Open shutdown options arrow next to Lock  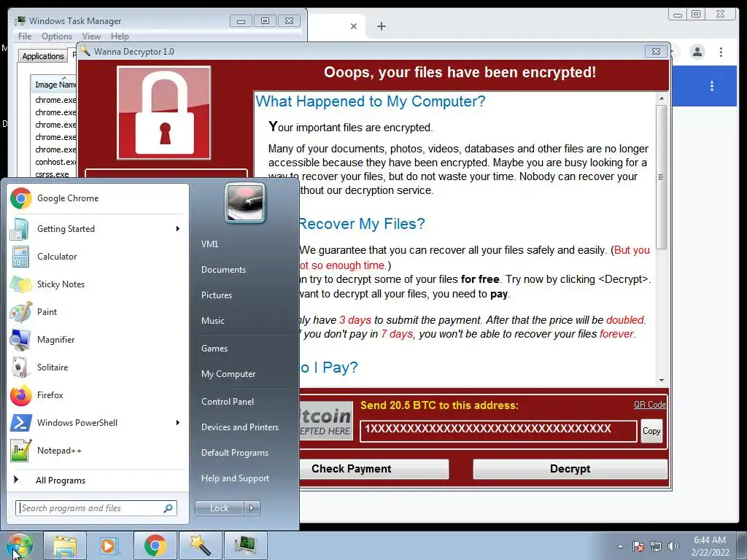(252, 508)
